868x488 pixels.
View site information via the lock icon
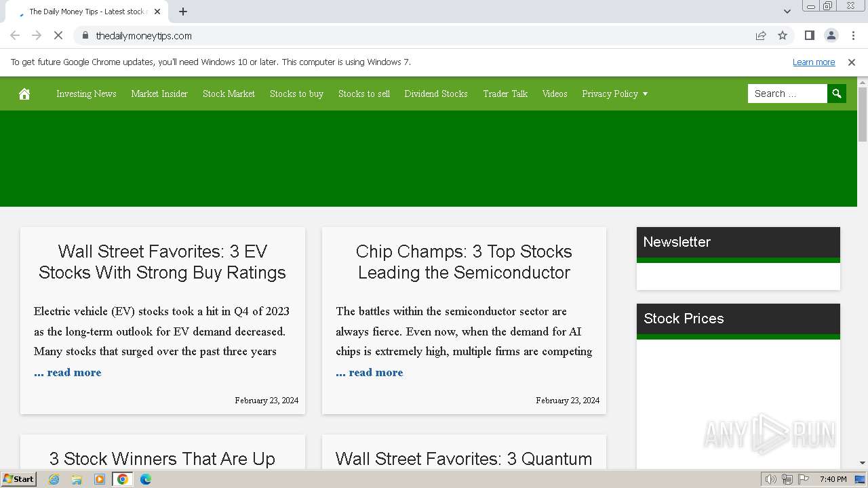85,35
